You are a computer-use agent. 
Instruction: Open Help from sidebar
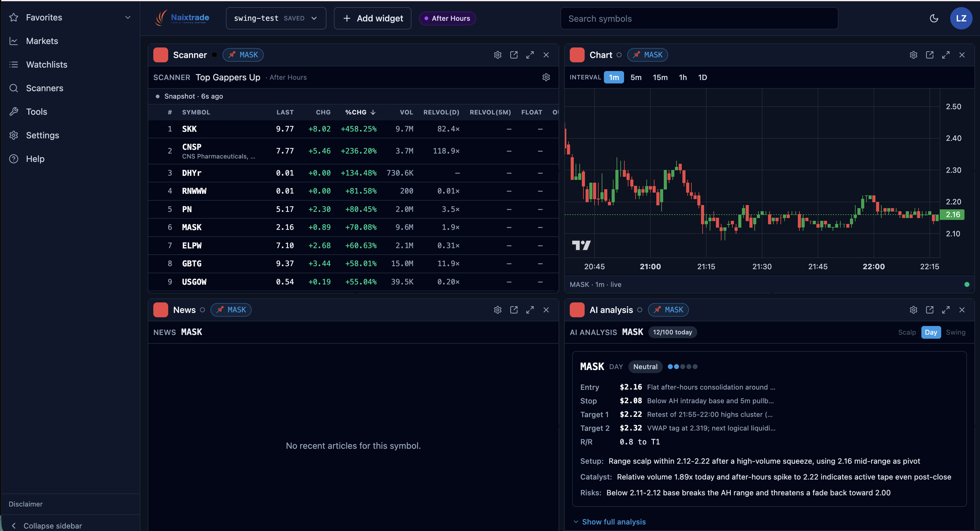35,159
